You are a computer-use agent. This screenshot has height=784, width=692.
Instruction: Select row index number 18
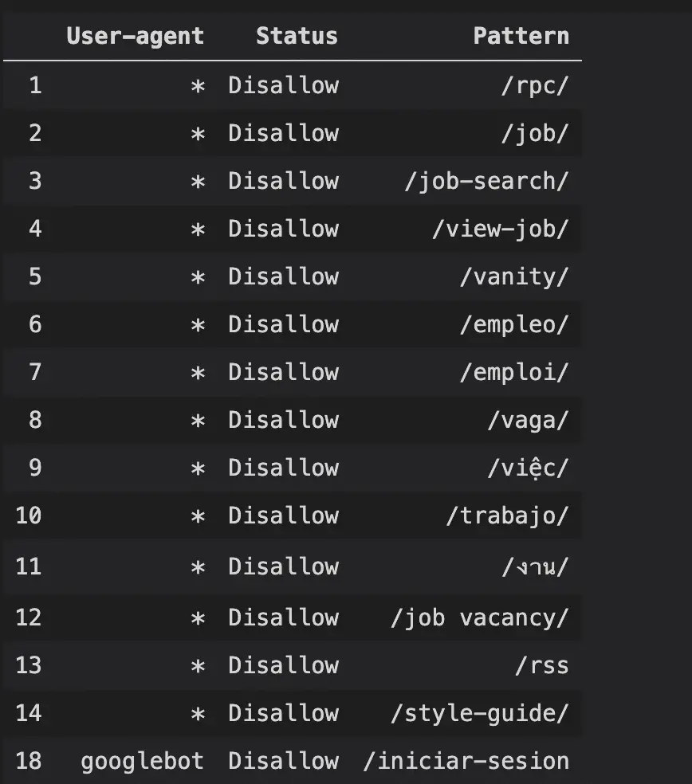29,761
